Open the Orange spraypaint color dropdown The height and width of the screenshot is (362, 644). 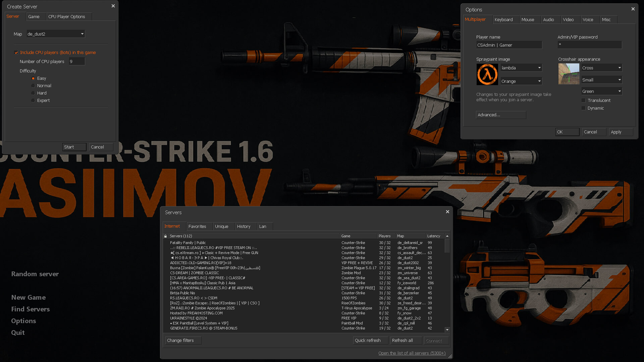521,81
